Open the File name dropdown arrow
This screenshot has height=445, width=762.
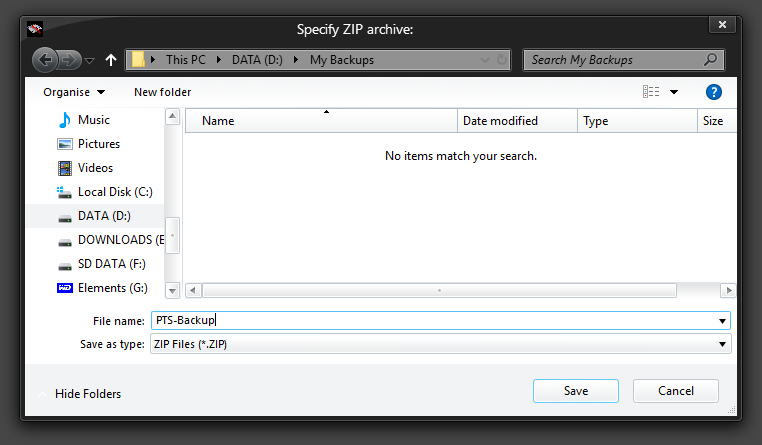(722, 321)
